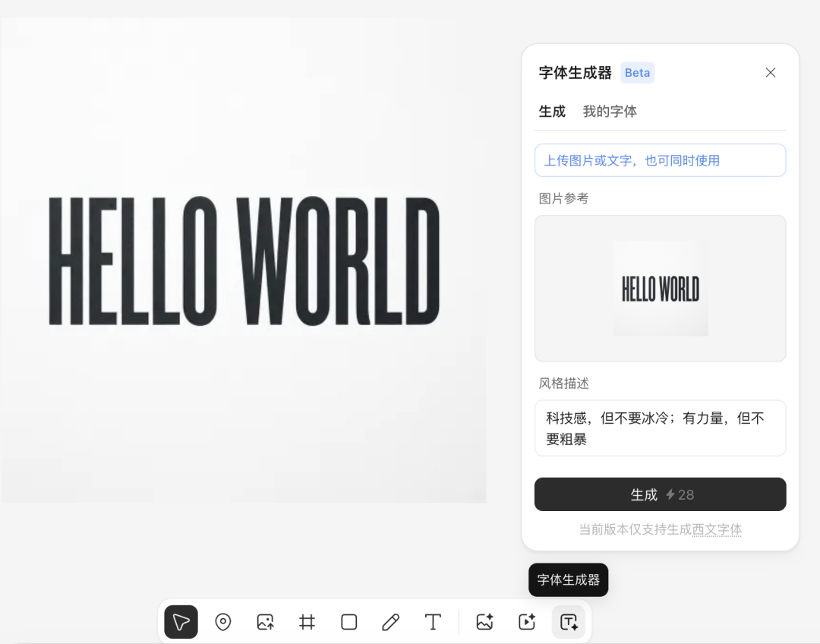The height and width of the screenshot is (644, 820).
Task: Open the 西文字体 link
Action: pyautogui.click(x=716, y=529)
